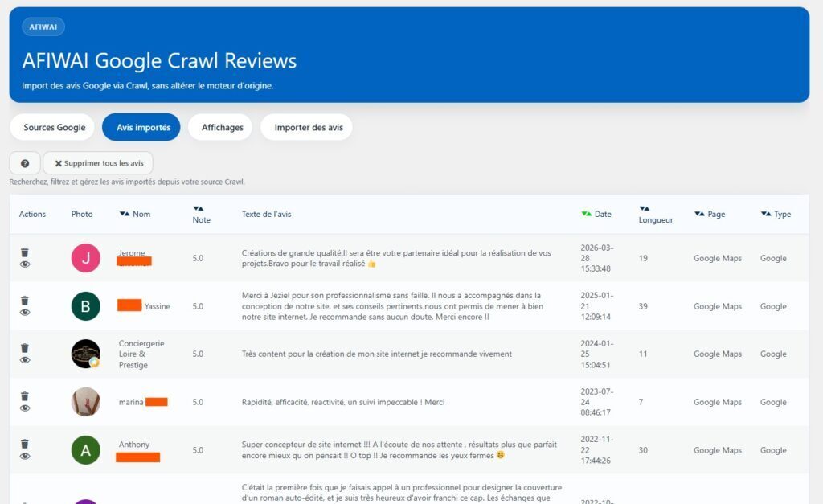The height and width of the screenshot is (504, 823).
Task: Select the Avis importés tab
Action: tap(143, 127)
